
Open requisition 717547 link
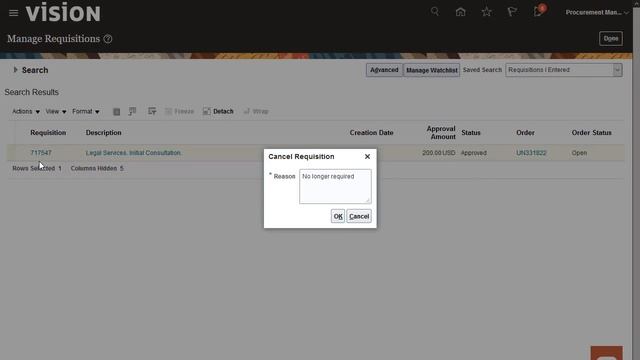point(41,153)
